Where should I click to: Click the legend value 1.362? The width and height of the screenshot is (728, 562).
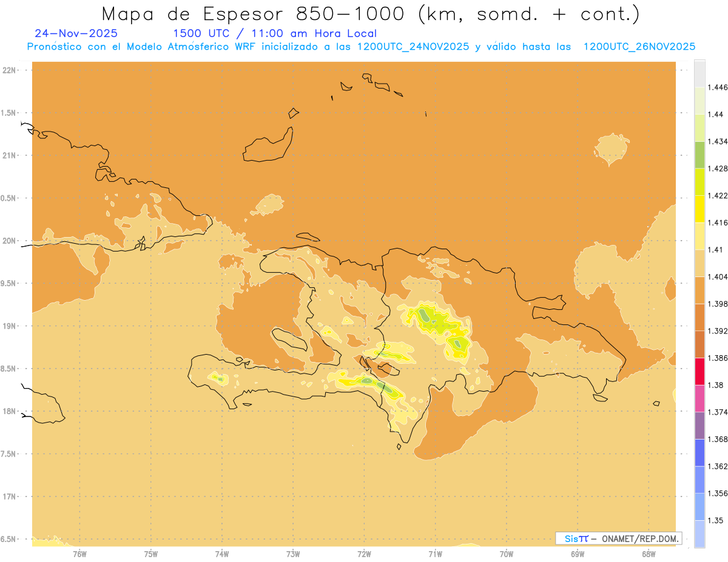click(x=718, y=466)
